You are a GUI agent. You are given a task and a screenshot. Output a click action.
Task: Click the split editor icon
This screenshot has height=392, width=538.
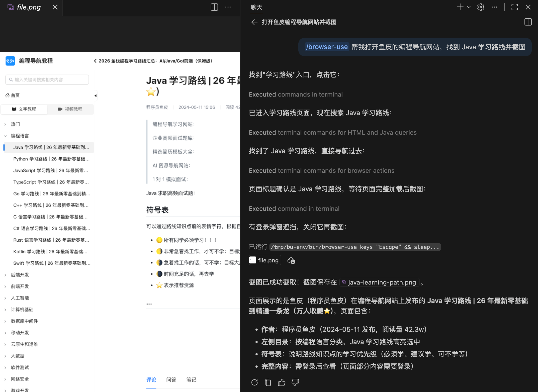point(214,7)
